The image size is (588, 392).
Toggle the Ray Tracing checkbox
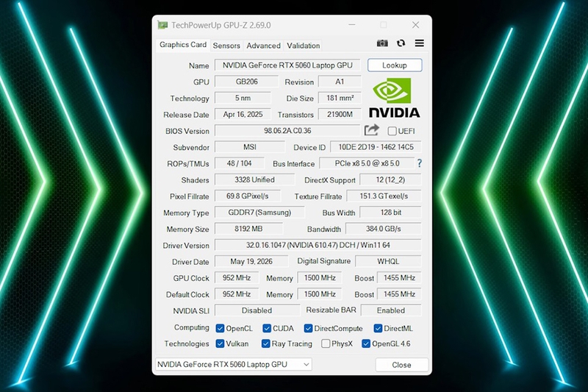click(x=266, y=343)
